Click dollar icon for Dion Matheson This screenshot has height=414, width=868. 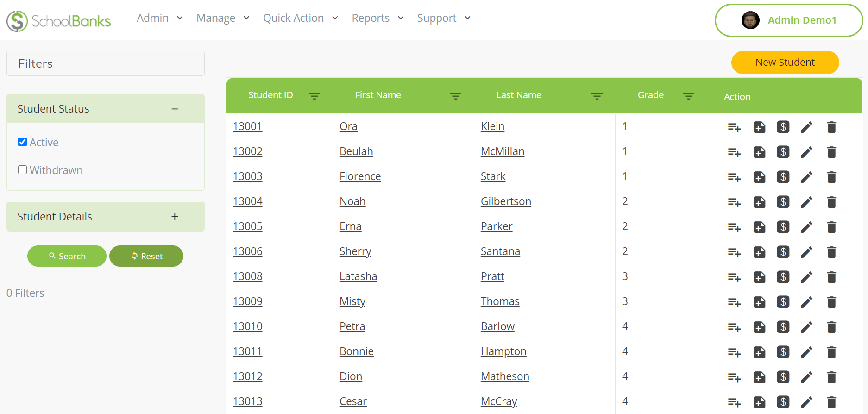[783, 377]
